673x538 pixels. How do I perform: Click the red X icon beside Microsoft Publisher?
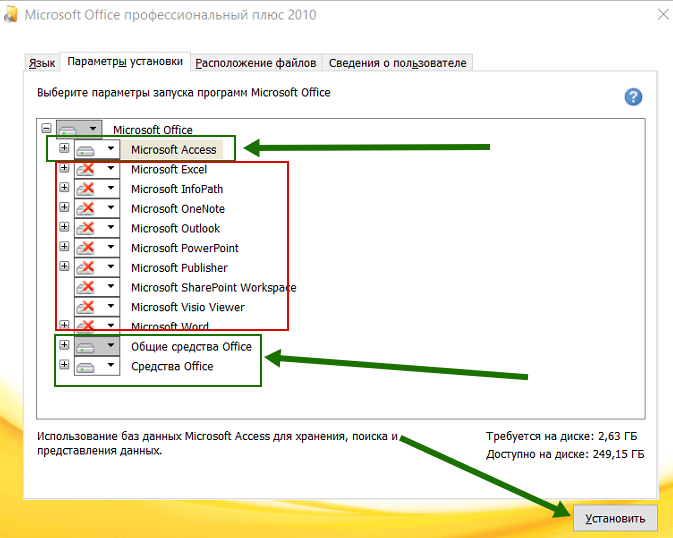(86, 267)
